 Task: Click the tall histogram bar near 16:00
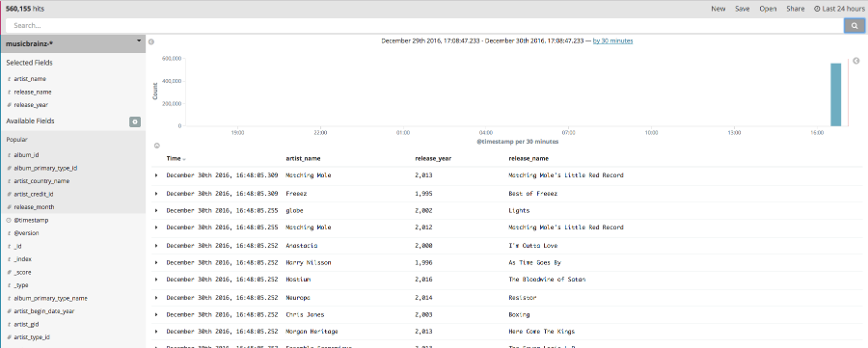click(x=835, y=94)
